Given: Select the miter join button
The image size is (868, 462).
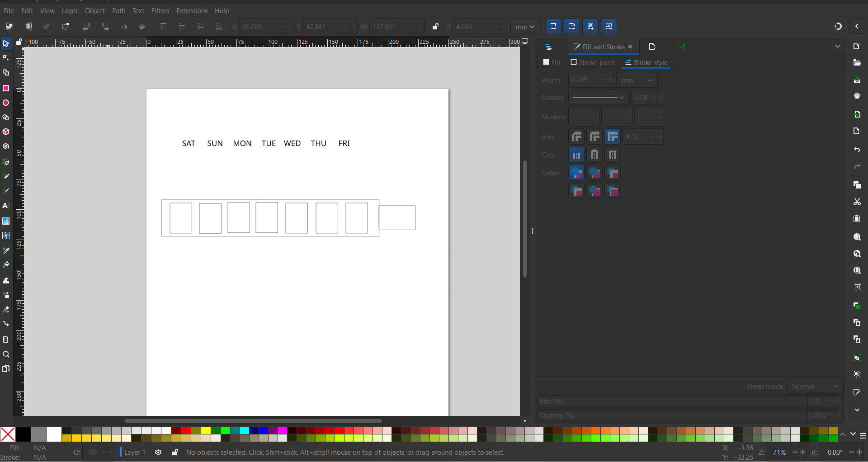Looking at the screenshot, I should (613, 137).
